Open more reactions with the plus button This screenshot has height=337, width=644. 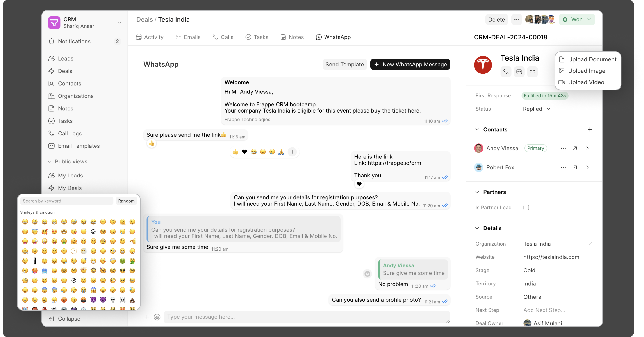[x=292, y=152]
